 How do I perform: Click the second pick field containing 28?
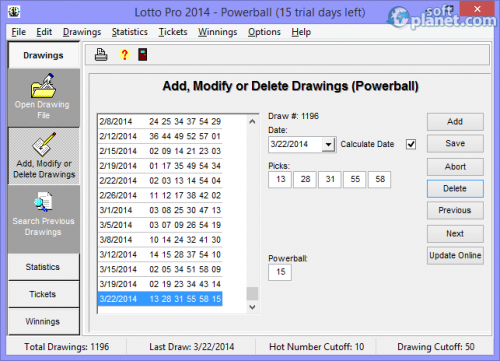click(305, 180)
